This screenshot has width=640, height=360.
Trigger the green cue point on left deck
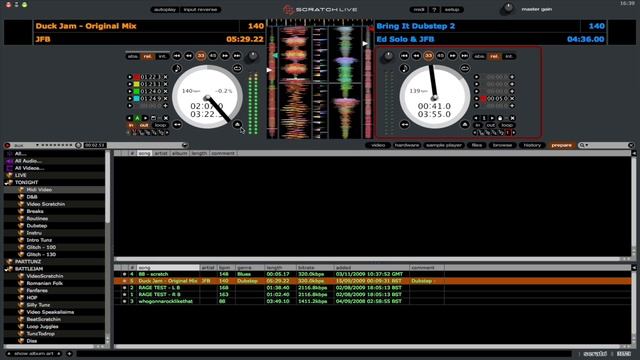(130, 91)
